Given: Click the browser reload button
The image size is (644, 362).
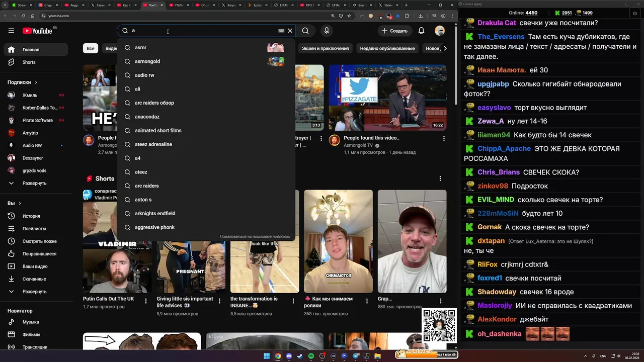Looking at the screenshot, I should (24, 16).
